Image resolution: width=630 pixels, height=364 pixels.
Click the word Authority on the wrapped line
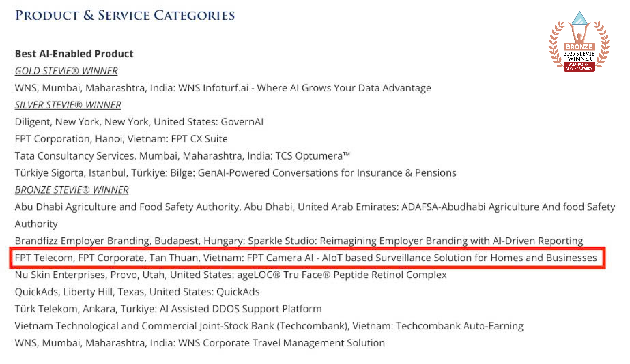(x=36, y=224)
